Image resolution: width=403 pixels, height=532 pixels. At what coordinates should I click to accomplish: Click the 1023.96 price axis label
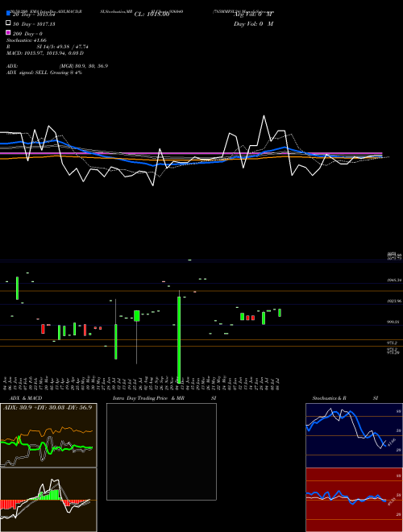tap(394, 301)
